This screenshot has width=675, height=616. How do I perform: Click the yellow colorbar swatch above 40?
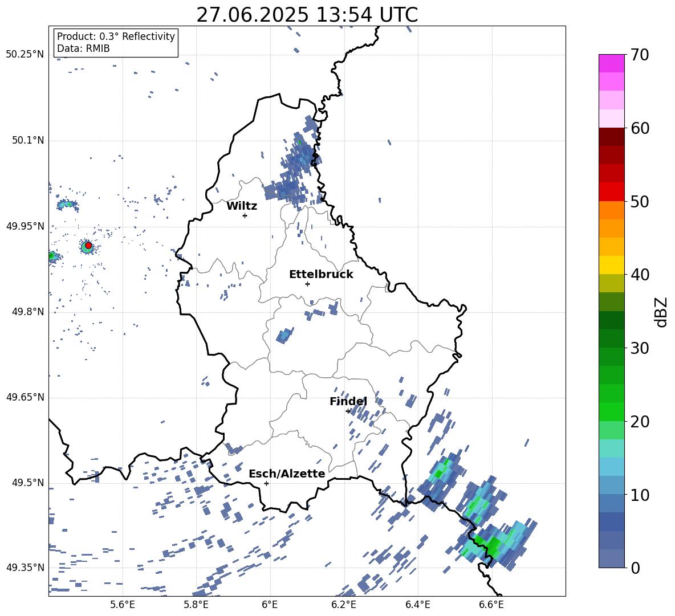point(611,265)
